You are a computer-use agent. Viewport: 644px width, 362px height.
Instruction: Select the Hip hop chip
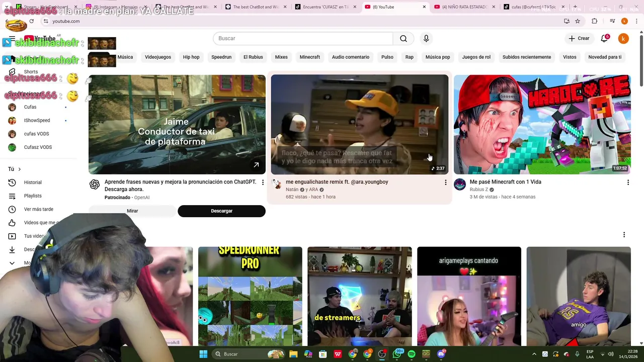(191, 57)
